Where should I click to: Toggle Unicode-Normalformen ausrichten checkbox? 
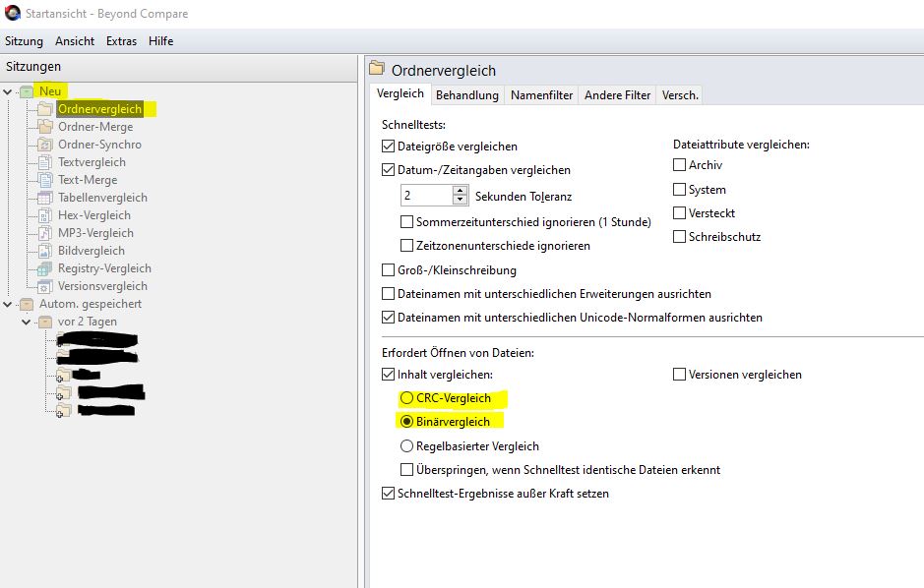[388, 318]
